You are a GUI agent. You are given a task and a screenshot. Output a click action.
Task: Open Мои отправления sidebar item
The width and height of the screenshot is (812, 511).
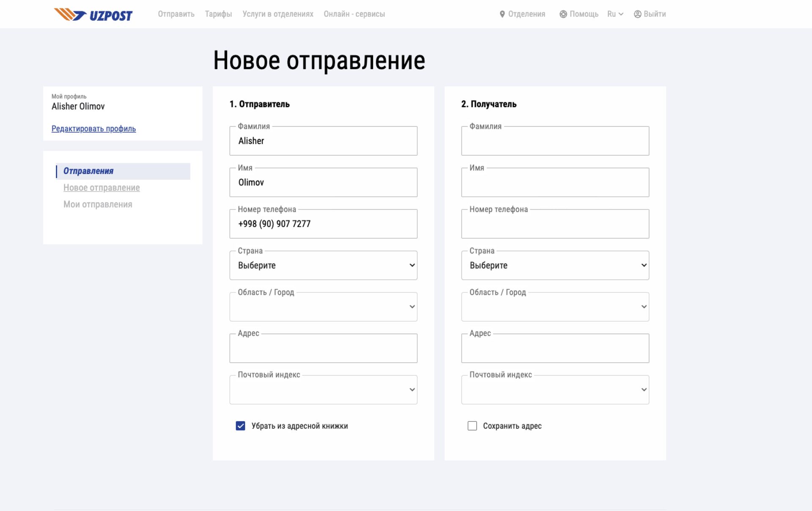point(98,205)
